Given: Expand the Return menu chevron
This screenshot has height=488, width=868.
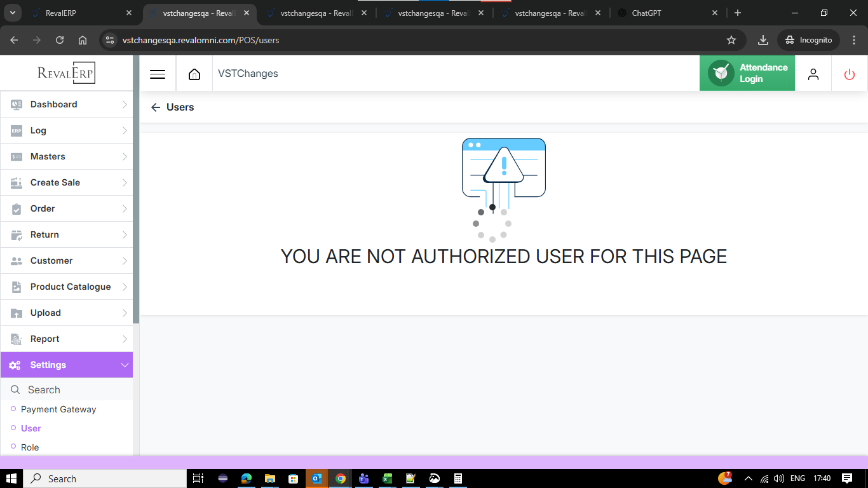Looking at the screenshot, I should pos(125,234).
